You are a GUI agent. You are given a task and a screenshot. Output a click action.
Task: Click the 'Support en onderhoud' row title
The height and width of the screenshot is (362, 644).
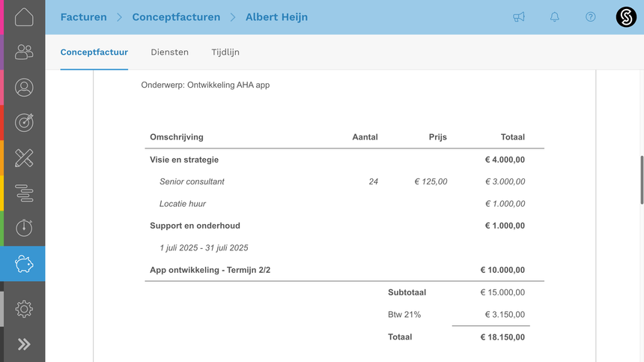[x=195, y=226]
